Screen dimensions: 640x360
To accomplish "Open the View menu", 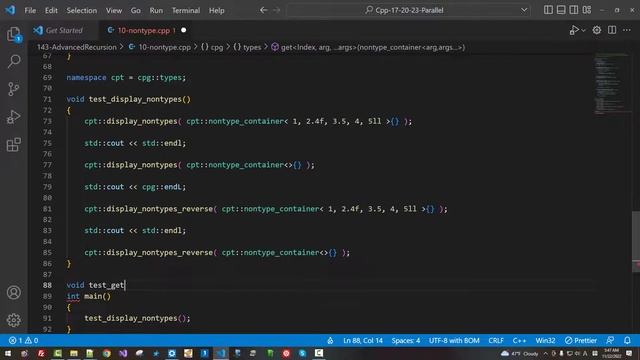I will 114,10.
